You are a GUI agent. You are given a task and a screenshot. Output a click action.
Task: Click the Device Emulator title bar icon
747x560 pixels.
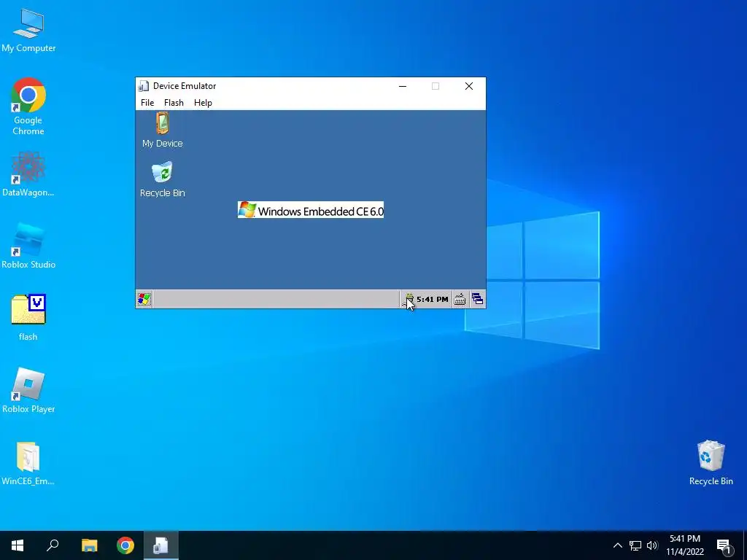pos(144,86)
